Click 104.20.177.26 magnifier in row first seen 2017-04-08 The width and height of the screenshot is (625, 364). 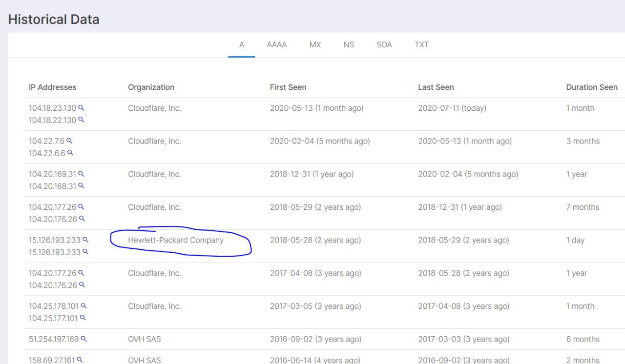(82, 273)
